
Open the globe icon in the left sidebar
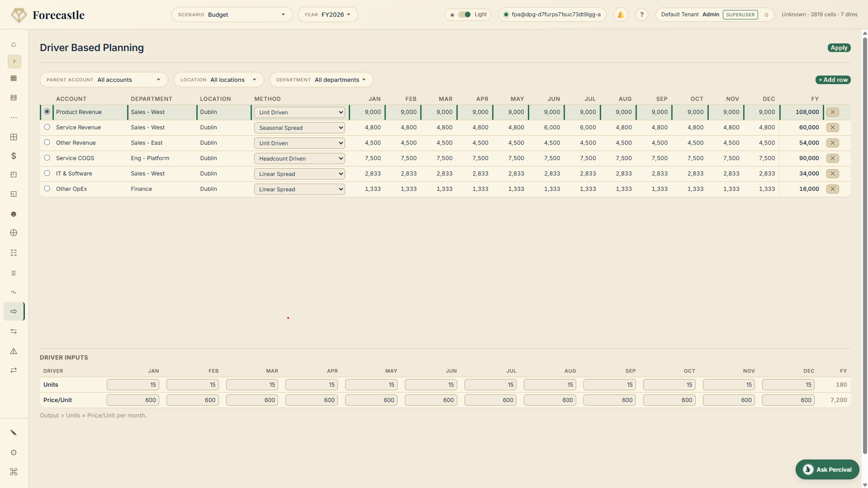(14, 233)
